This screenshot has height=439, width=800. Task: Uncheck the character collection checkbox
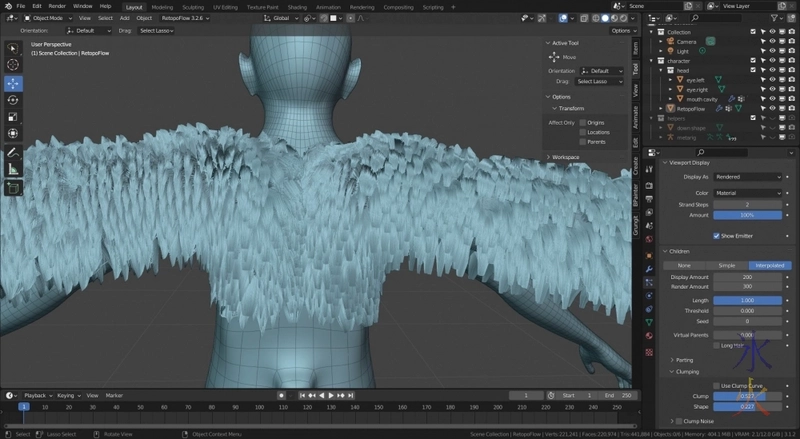tap(753, 61)
